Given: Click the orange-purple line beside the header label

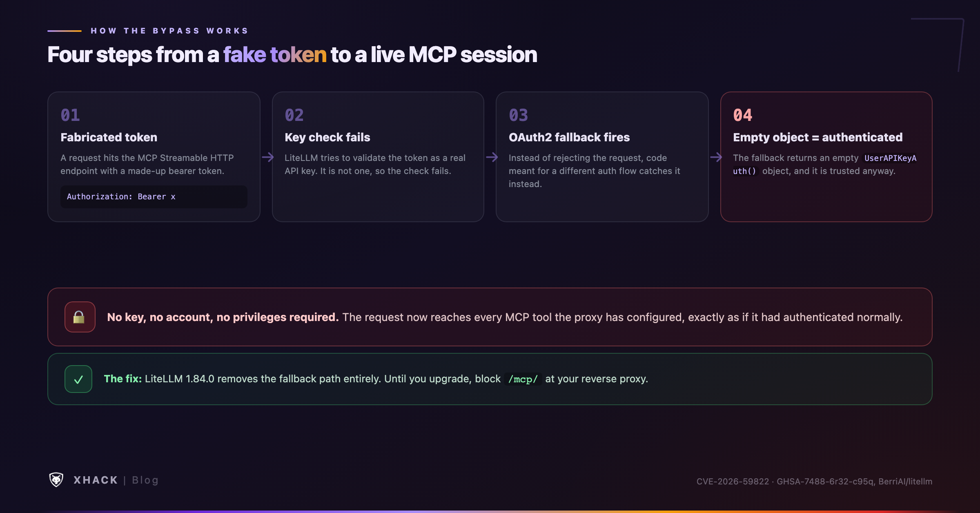Looking at the screenshot, I should 65,31.
